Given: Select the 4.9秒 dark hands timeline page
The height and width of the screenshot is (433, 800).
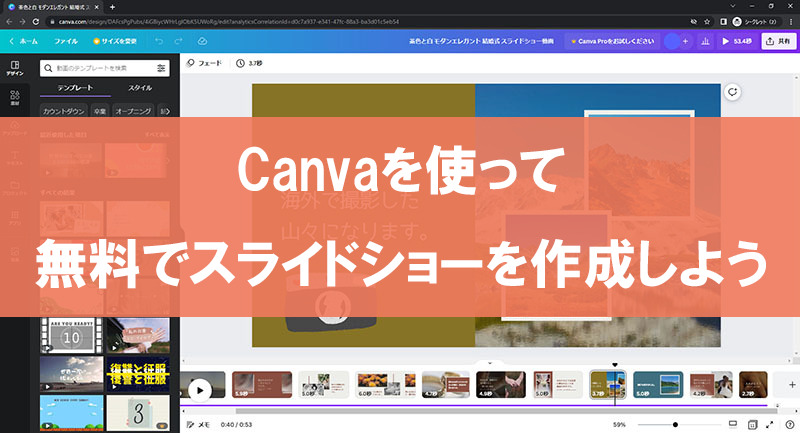Looking at the screenshot, I should pyautogui.click(x=501, y=385).
